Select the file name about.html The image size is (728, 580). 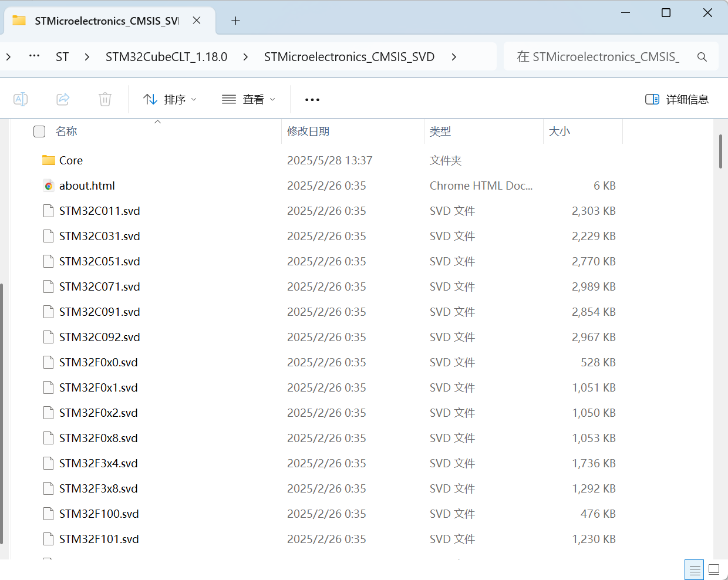point(87,186)
